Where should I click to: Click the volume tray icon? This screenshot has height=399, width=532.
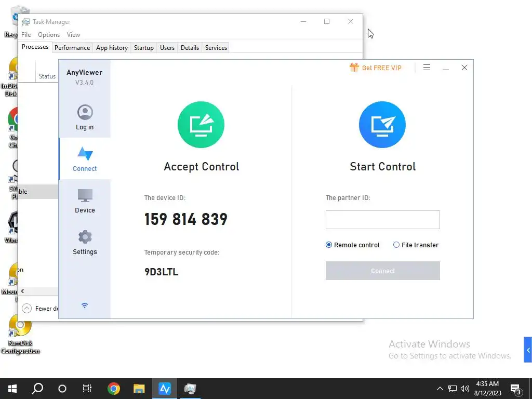click(465, 389)
